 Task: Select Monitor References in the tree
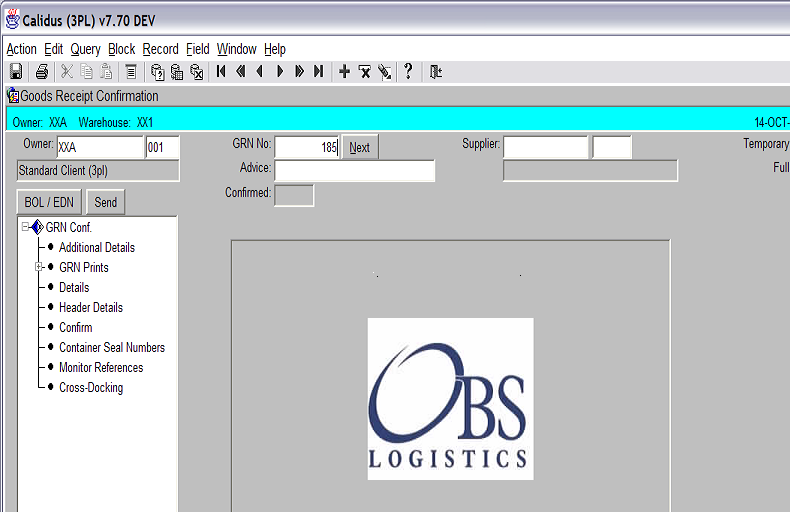click(x=101, y=367)
